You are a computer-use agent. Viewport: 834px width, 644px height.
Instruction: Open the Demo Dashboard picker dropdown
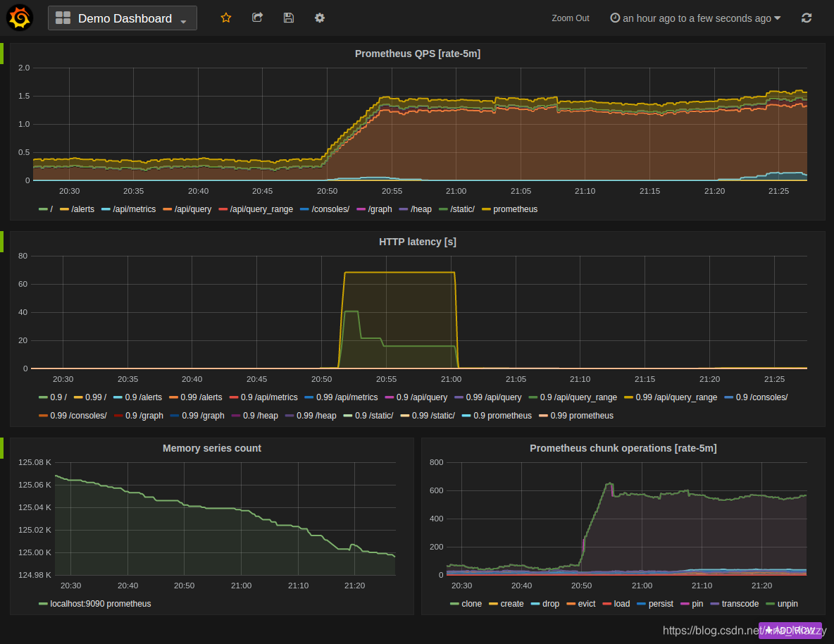pos(123,18)
